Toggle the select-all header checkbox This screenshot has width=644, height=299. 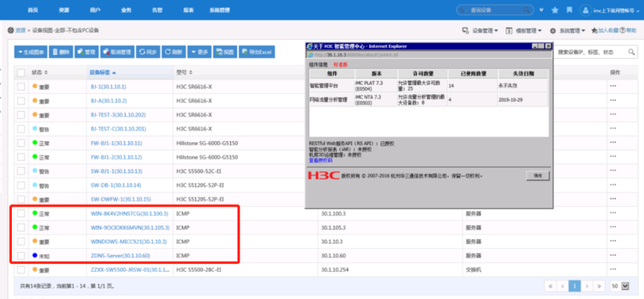(x=21, y=73)
